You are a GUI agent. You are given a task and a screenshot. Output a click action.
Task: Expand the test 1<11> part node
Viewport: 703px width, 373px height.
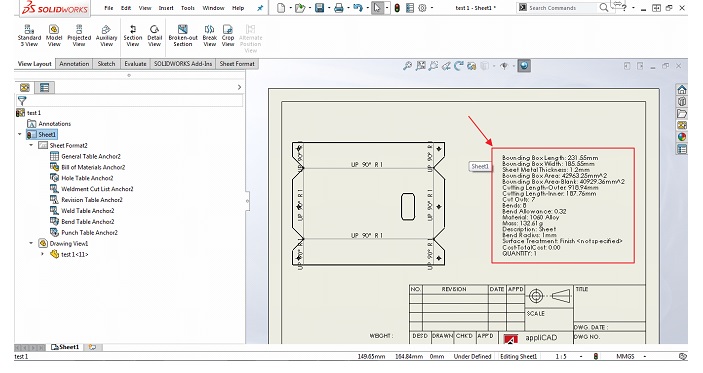point(42,254)
